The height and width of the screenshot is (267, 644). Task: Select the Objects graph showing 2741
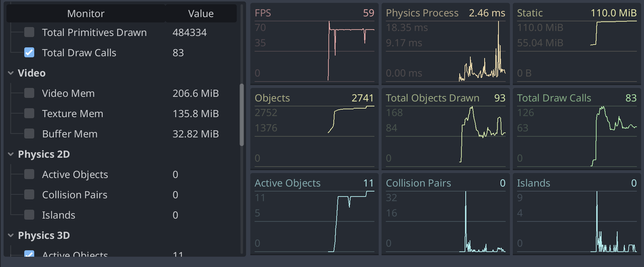(314, 129)
